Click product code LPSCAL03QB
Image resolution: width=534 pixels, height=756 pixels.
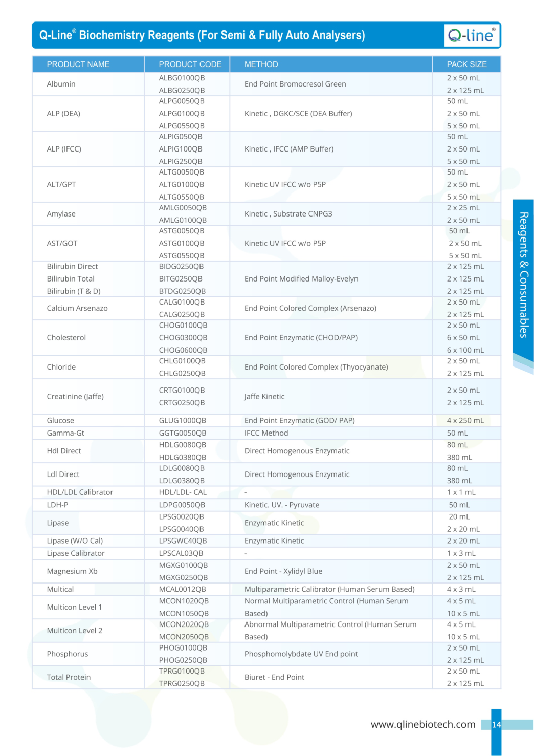[181, 553]
